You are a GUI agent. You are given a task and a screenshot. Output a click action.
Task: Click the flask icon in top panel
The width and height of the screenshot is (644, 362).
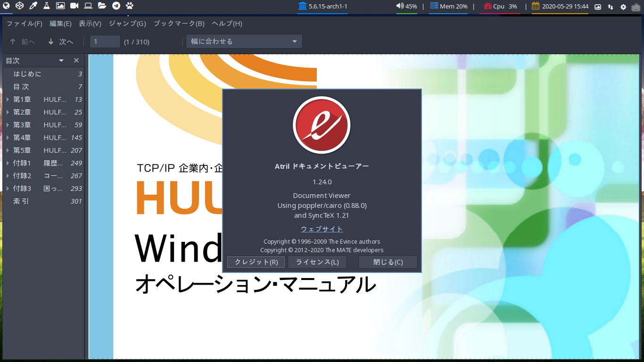point(47,6)
